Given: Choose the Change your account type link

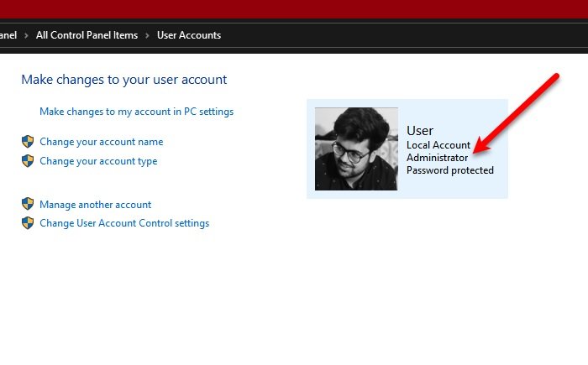Looking at the screenshot, I should click(98, 161).
